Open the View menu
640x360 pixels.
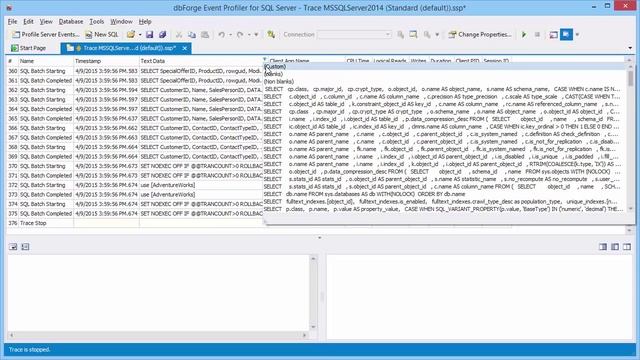click(x=46, y=21)
